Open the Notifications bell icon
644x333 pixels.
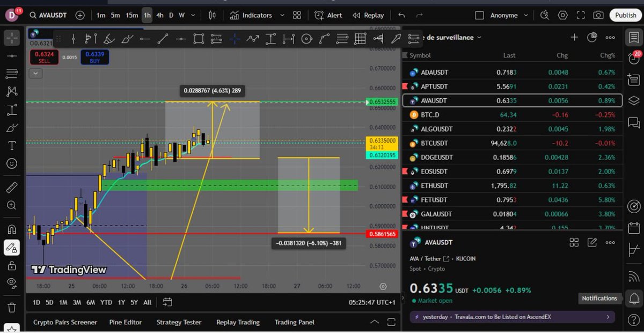[x=634, y=298]
